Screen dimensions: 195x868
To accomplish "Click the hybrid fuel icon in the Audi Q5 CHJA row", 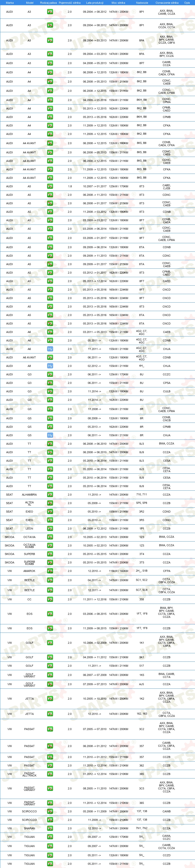I will pos(50,435).
